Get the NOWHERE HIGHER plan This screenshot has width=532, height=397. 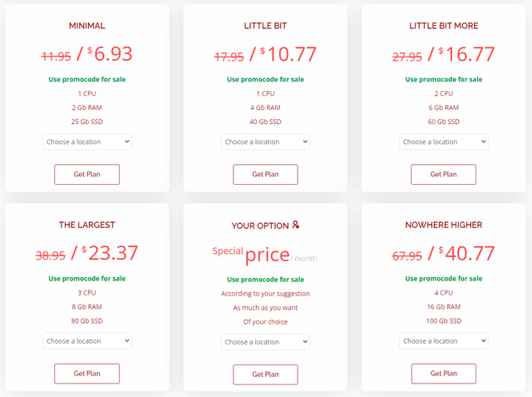[x=444, y=374]
